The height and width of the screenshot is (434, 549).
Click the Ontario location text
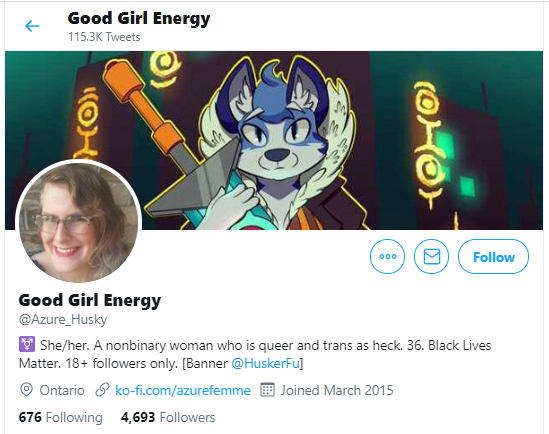62,390
